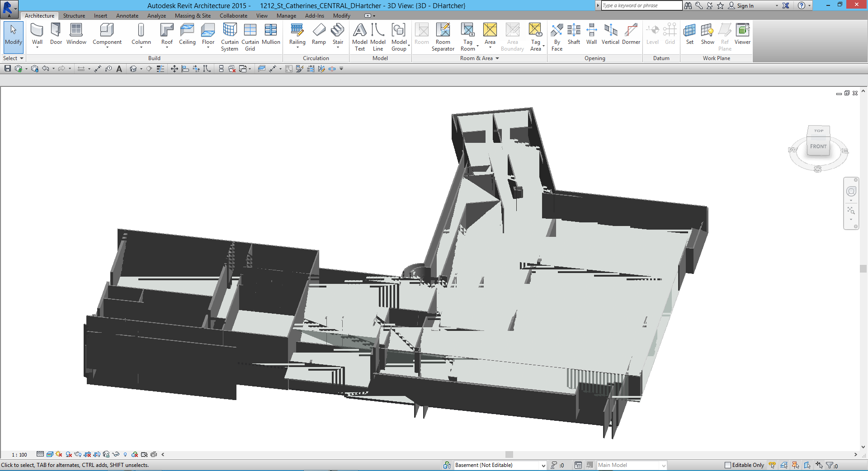
Task: Click the Show work plane tool
Action: click(x=708, y=34)
